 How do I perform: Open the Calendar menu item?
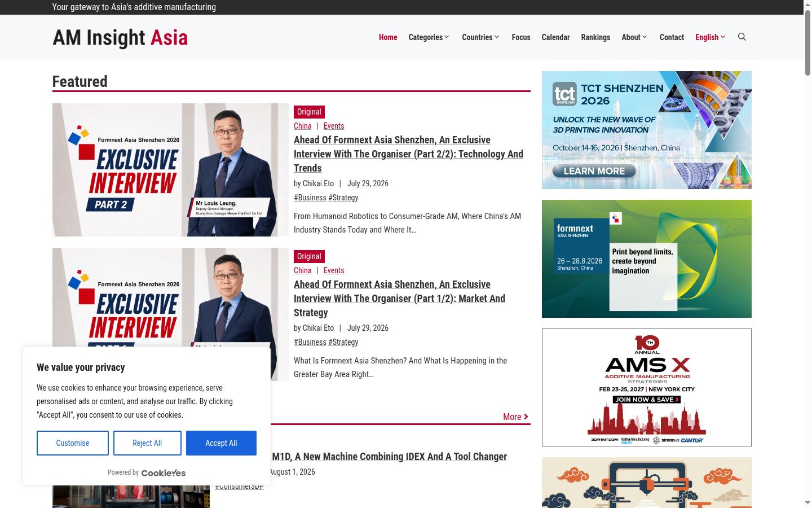[555, 37]
